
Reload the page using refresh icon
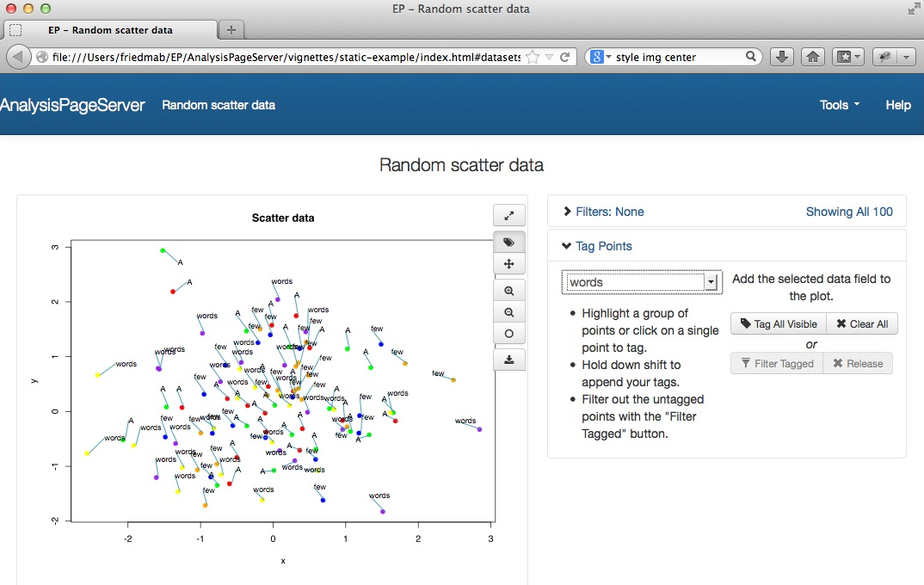[565, 58]
